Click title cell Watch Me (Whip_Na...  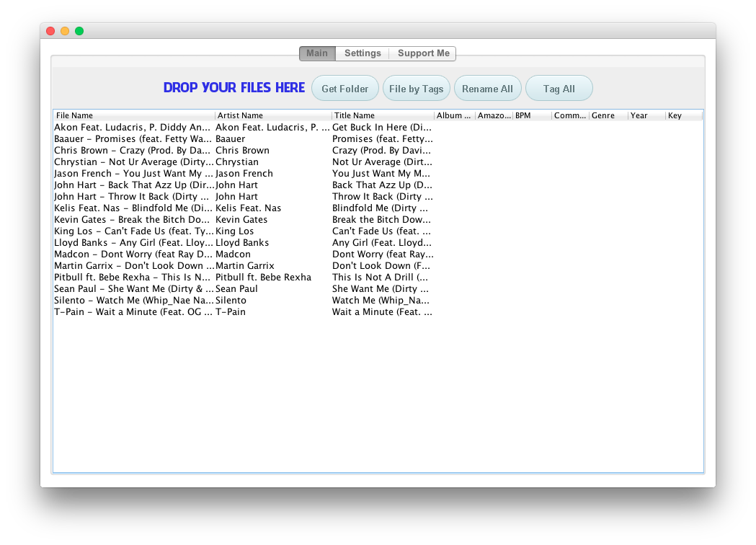(383, 301)
